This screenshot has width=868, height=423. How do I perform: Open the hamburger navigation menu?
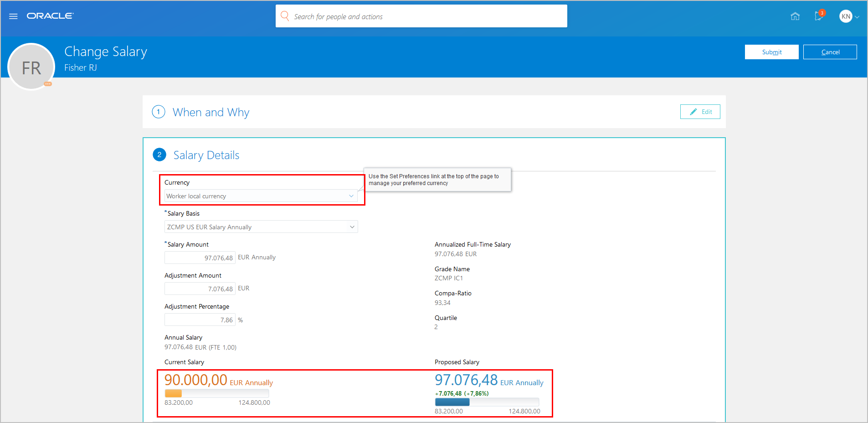13,16
